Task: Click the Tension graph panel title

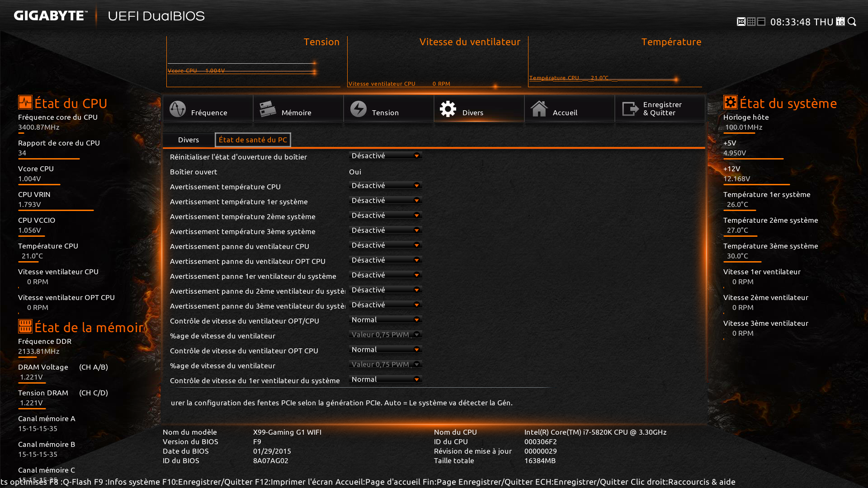Action: pos(321,42)
